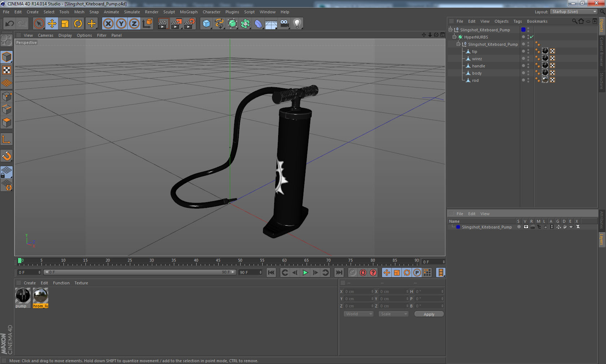606x364 pixels.
Task: Go to start of animation
Action: (x=271, y=273)
